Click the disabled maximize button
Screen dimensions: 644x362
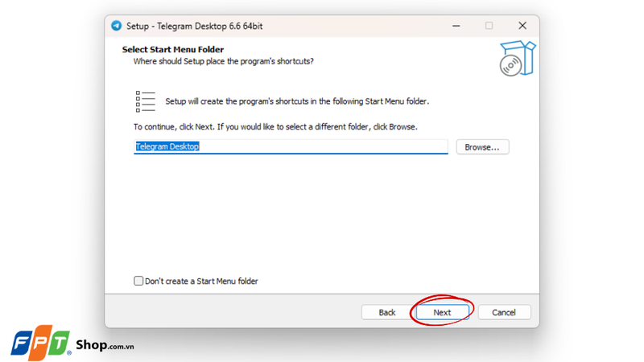(x=489, y=26)
